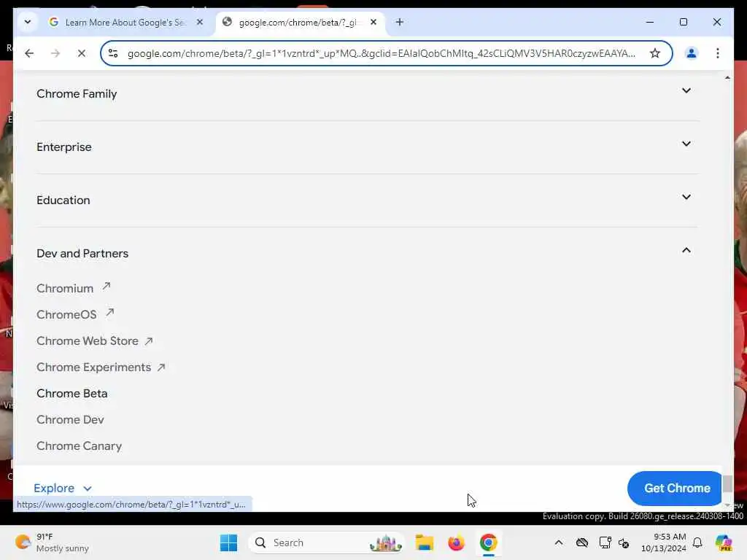Open the Chrome Beta link
Viewport: 747px width, 560px height.
click(72, 393)
